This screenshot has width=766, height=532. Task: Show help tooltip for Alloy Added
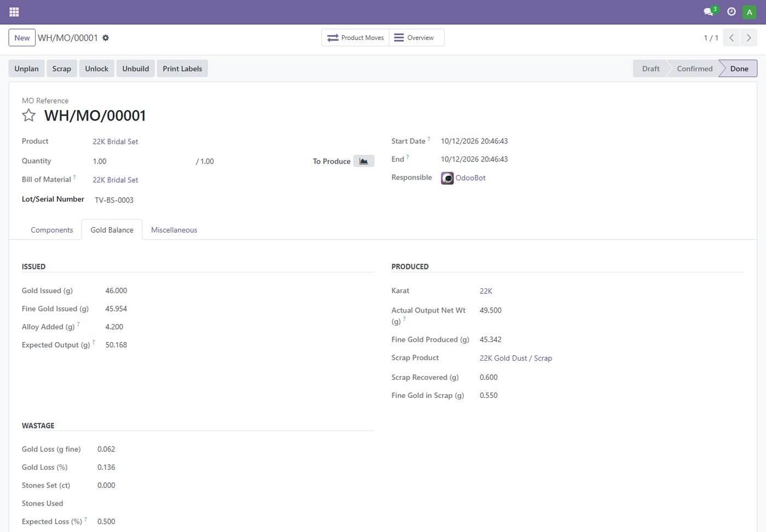pyautogui.click(x=78, y=325)
